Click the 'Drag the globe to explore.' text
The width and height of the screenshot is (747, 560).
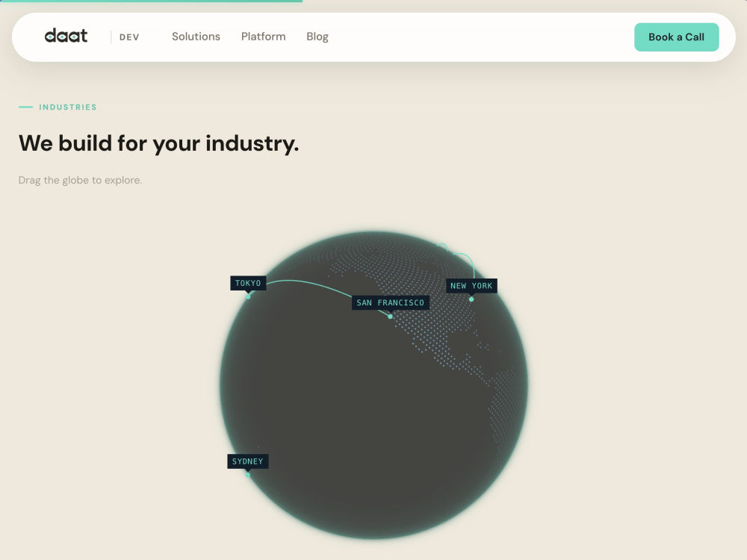click(x=80, y=180)
